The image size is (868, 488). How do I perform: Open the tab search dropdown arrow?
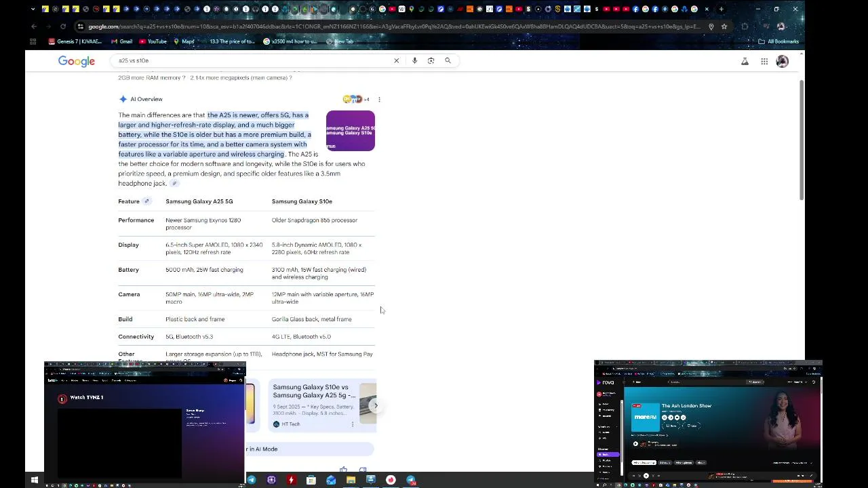point(34,9)
